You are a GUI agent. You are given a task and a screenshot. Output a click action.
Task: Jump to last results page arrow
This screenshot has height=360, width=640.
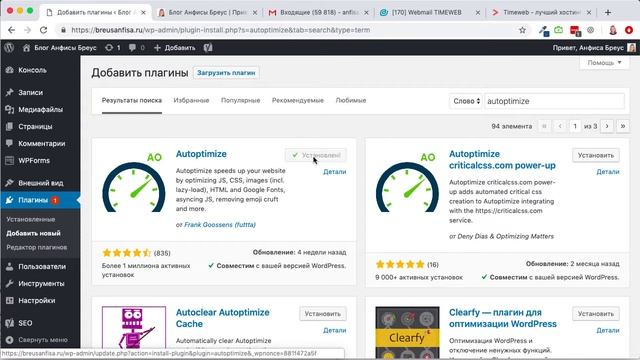point(623,126)
